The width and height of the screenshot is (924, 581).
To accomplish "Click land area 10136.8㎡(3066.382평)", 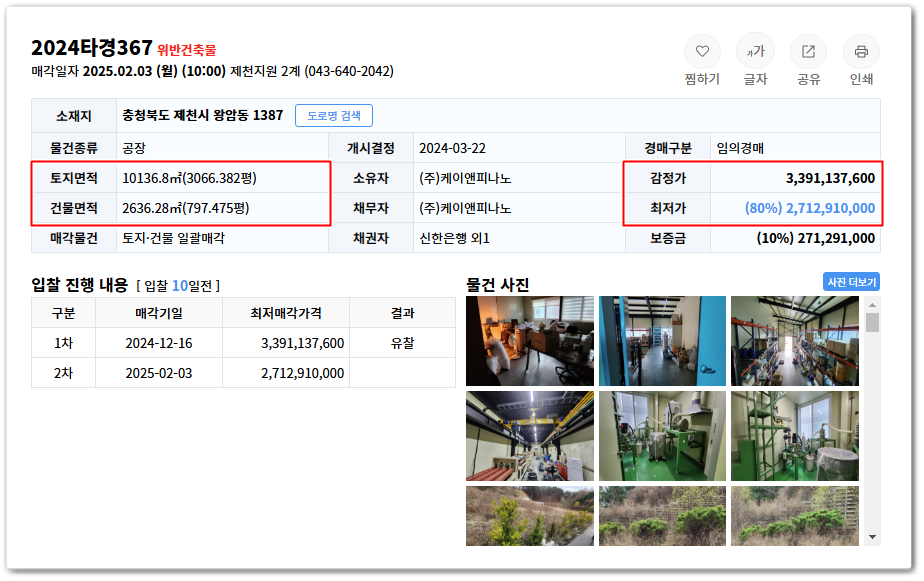I will pos(189,178).
